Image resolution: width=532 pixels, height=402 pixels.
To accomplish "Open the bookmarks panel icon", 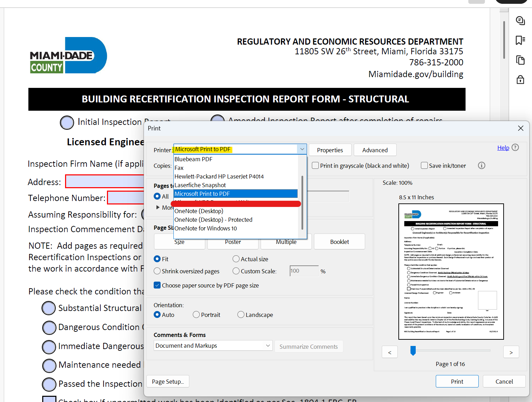I will (x=520, y=40).
